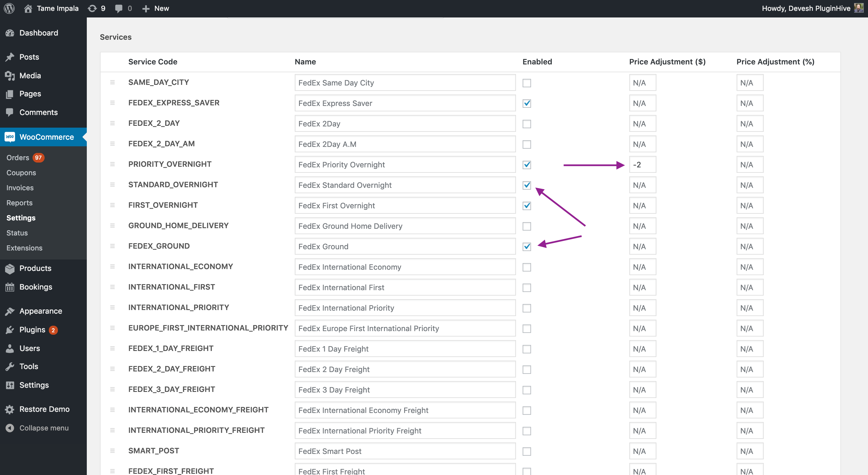Select Settings from WooCommerce menu

21,218
